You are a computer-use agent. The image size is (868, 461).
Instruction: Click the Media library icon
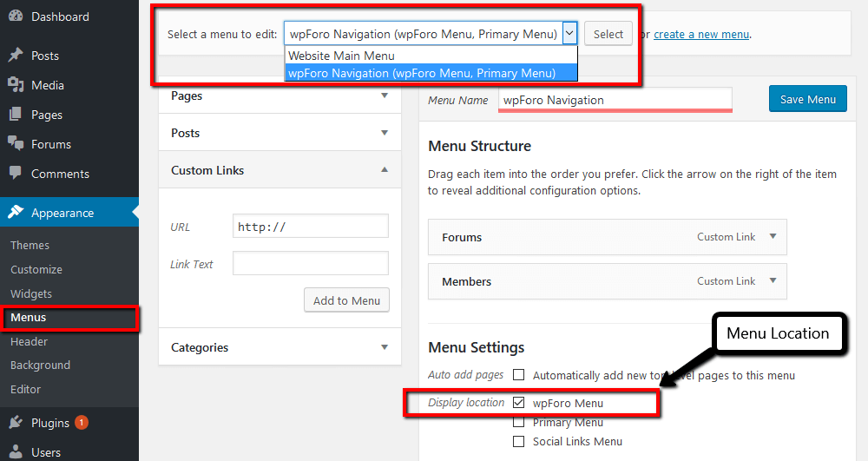pyautogui.click(x=16, y=85)
